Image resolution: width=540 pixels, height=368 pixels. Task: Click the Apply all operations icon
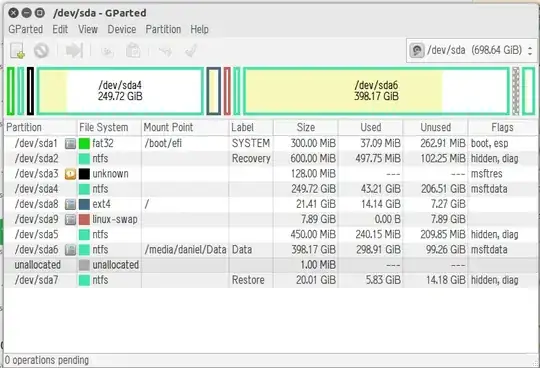[190, 51]
